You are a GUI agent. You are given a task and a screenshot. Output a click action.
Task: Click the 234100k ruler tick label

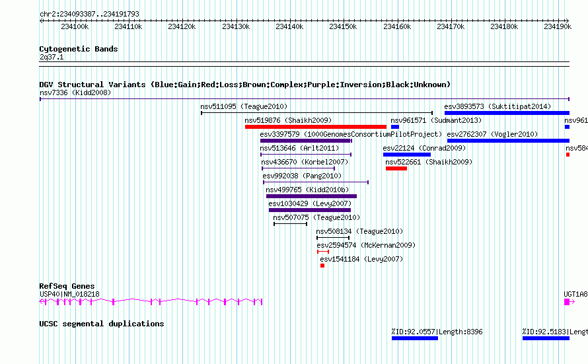(x=75, y=26)
